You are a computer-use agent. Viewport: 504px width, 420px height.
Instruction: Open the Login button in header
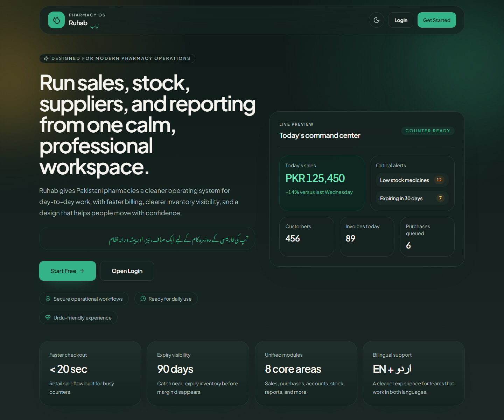click(401, 20)
